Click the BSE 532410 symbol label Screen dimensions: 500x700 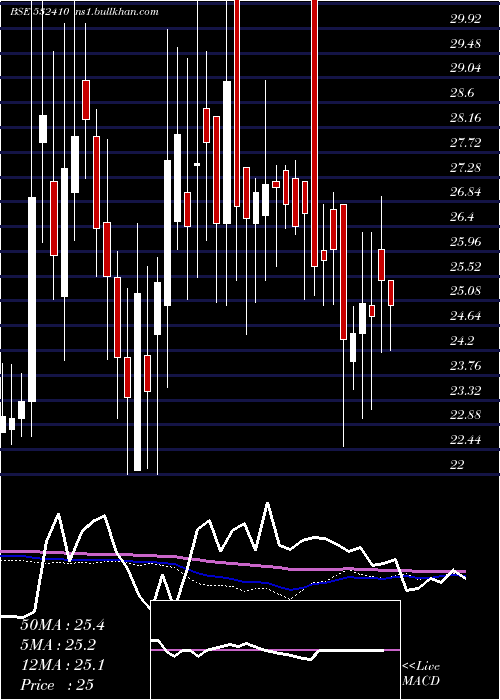coord(39,12)
